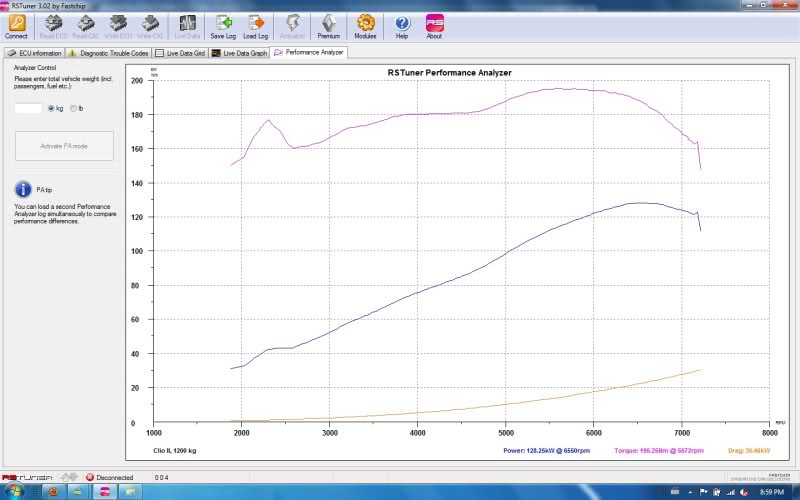
Task: Open the Modules gear icon
Action: point(366,24)
